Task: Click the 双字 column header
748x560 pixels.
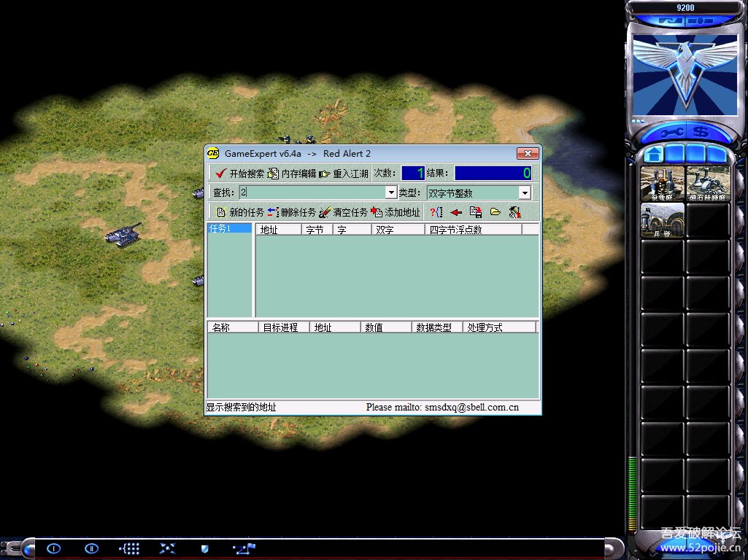Action: (398, 230)
